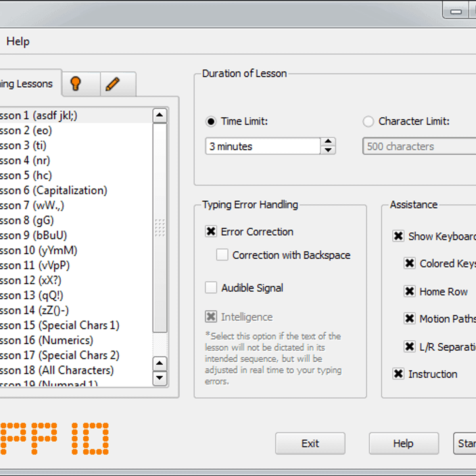Select the Character Limit radio button
The height and width of the screenshot is (476, 476).
tap(368, 121)
